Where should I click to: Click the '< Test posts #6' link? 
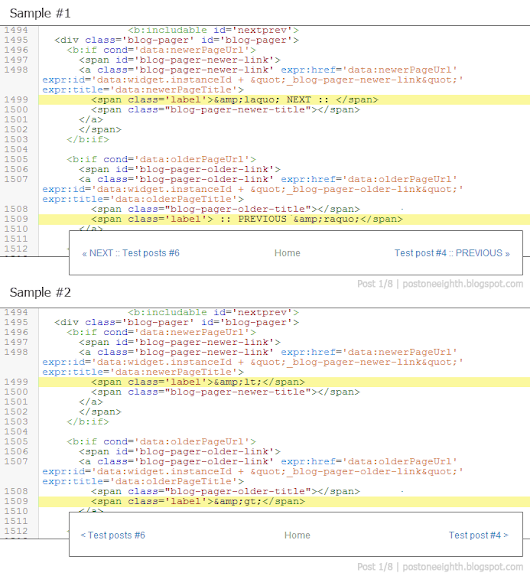pos(113,535)
